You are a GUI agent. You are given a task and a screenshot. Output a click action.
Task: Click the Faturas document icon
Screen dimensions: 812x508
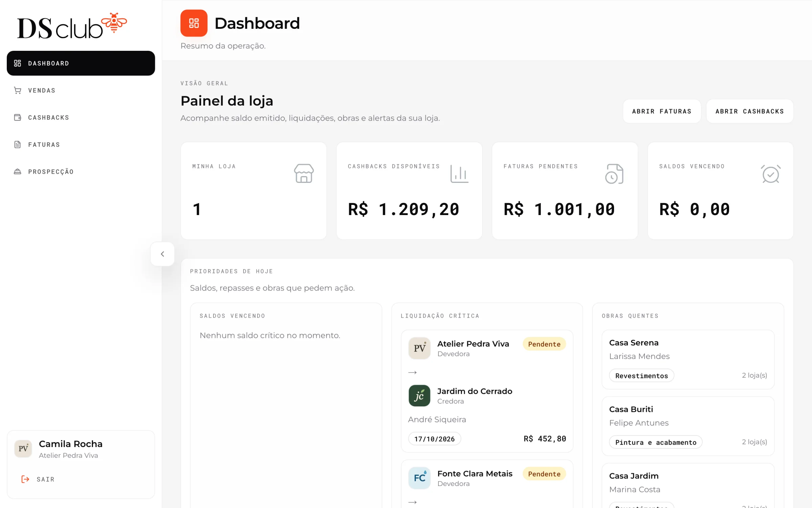[18, 145]
